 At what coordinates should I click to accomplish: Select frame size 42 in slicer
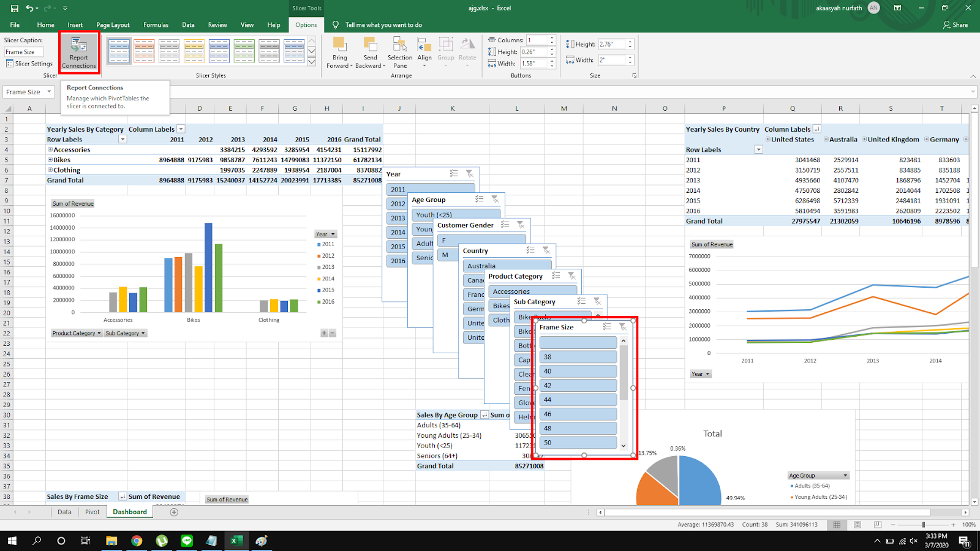tap(578, 386)
